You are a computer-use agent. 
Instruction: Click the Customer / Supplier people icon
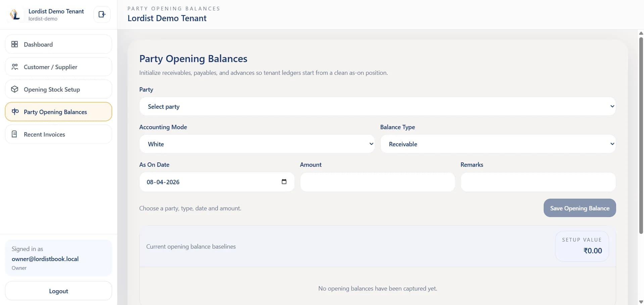click(x=15, y=67)
